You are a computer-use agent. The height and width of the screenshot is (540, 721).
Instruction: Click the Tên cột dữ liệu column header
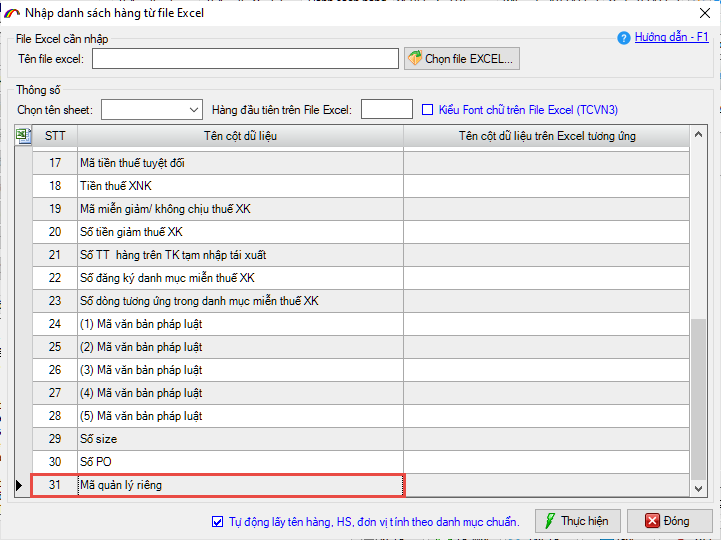click(240, 135)
